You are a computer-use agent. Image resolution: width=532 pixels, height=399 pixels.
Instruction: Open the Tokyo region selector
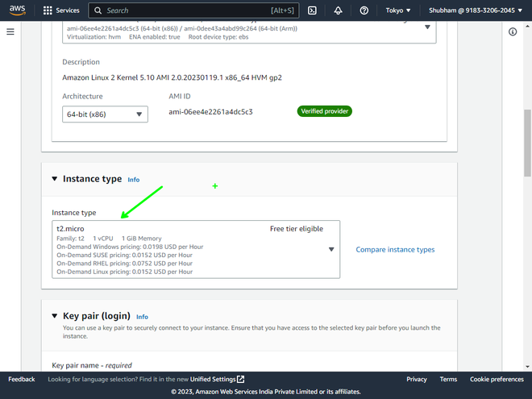(x=398, y=10)
